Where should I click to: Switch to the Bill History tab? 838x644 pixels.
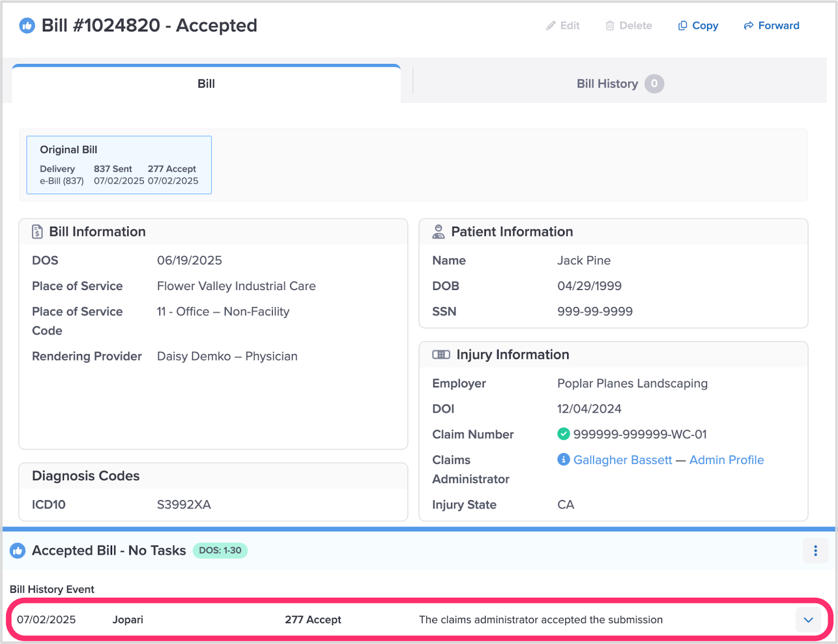click(607, 84)
